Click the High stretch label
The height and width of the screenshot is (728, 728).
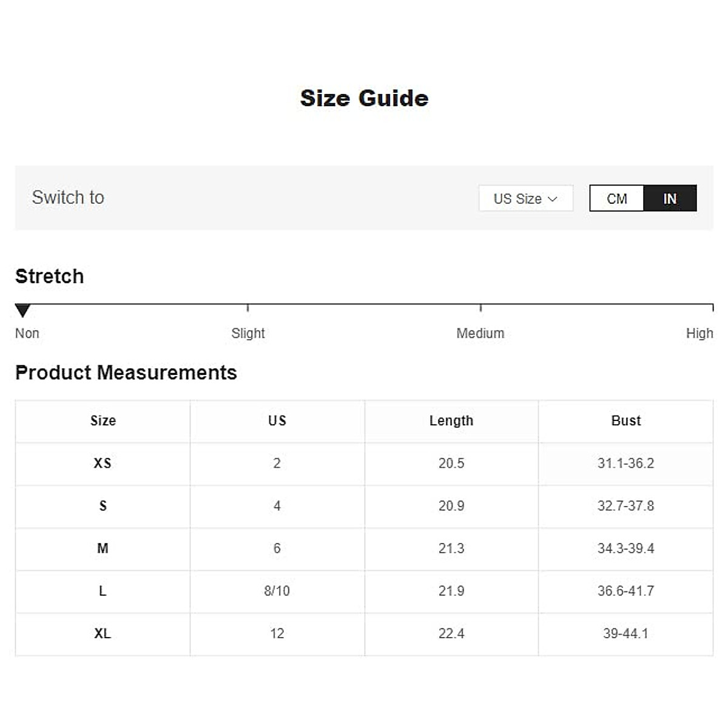pos(699,333)
